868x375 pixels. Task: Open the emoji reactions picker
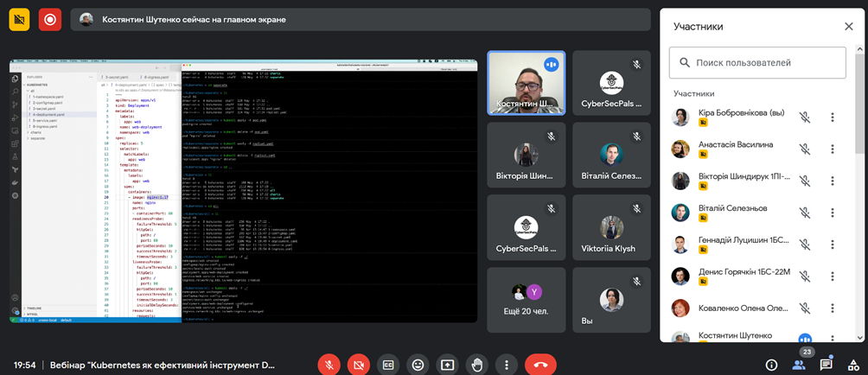[418, 365]
